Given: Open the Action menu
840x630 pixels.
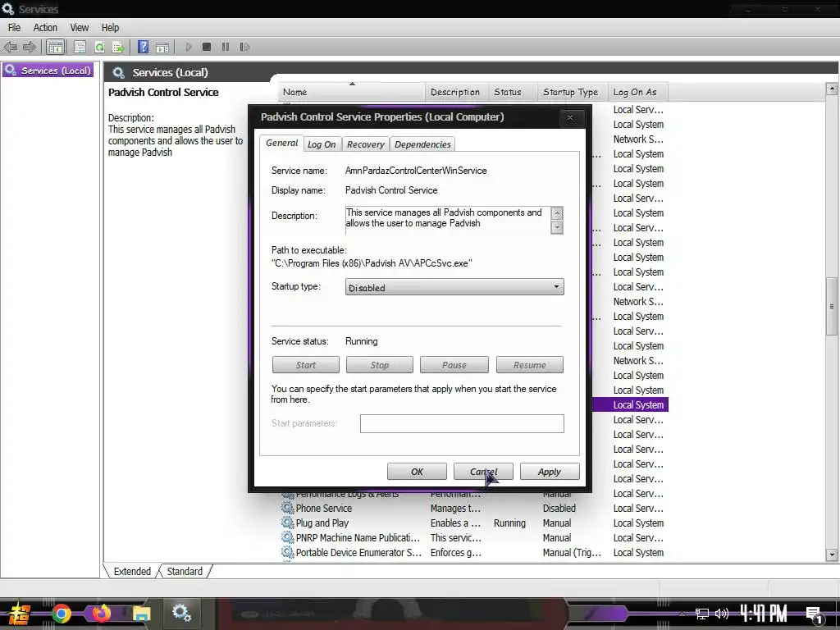Looking at the screenshot, I should (x=45, y=27).
